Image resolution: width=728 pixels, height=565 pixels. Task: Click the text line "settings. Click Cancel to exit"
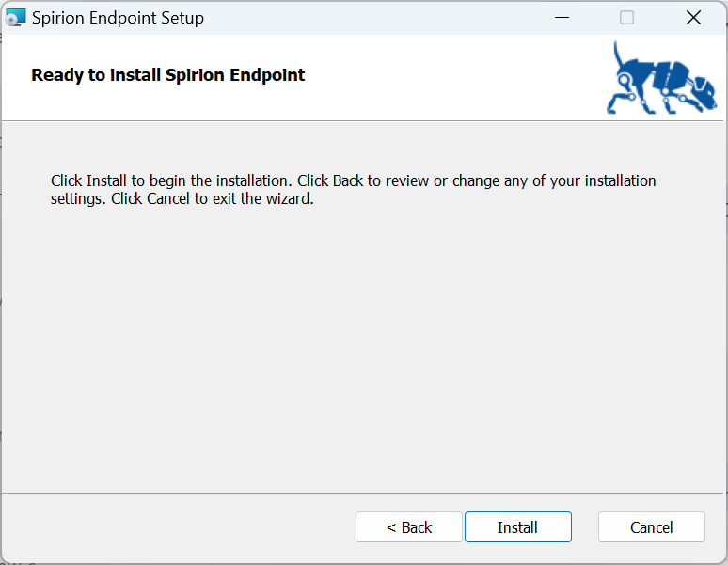tap(182, 199)
